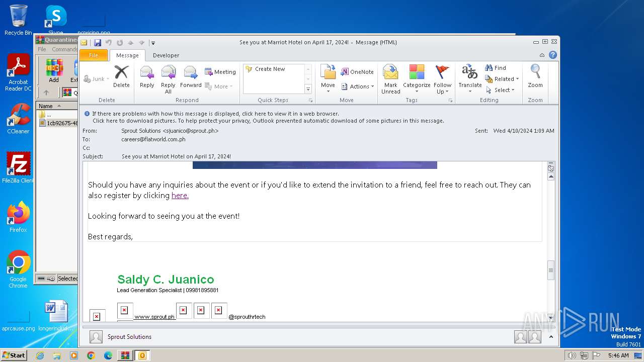Collapse the ribbon with the caret
This screenshot has width=644, height=362.
point(542,55)
